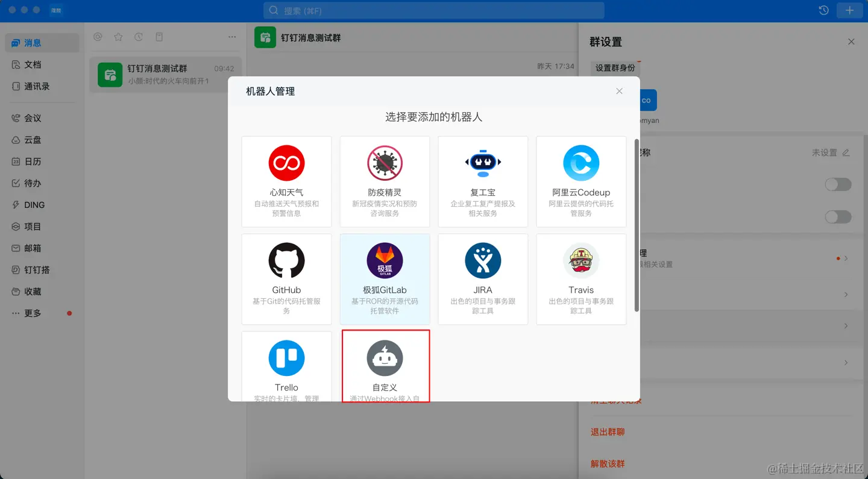Open 消息 in the sidebar

click(42, 43)
